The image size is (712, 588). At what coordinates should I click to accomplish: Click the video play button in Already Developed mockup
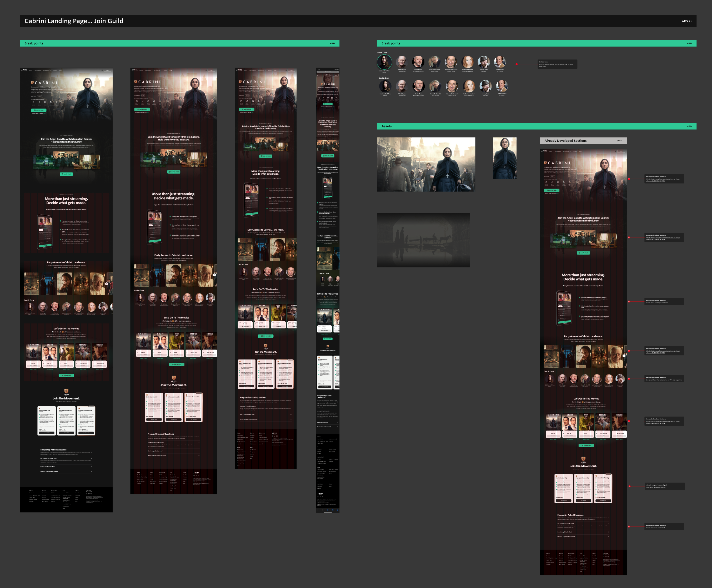point(583,238)
